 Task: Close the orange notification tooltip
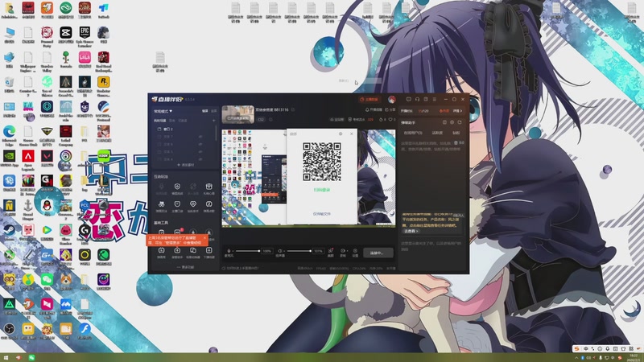(204, 237)
